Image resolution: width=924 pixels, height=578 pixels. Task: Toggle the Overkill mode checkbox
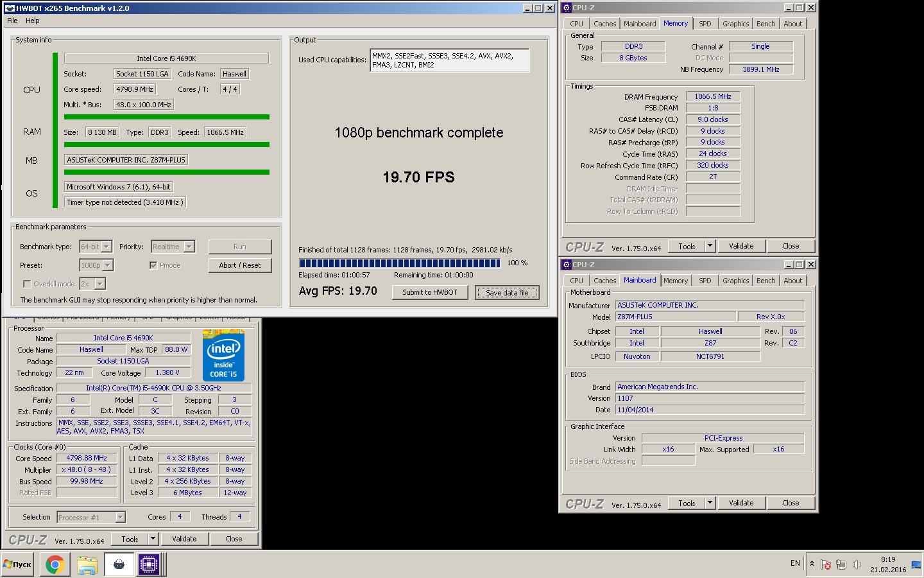(x=27, y=284)
